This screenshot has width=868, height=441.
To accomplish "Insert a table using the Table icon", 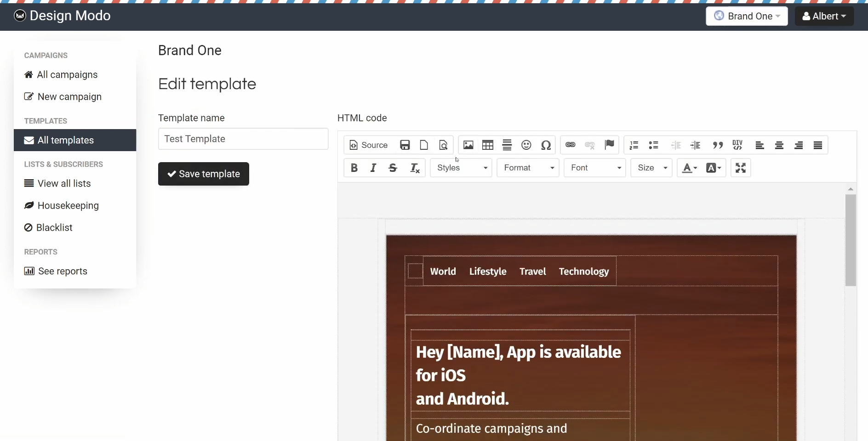I will (487, 145).
